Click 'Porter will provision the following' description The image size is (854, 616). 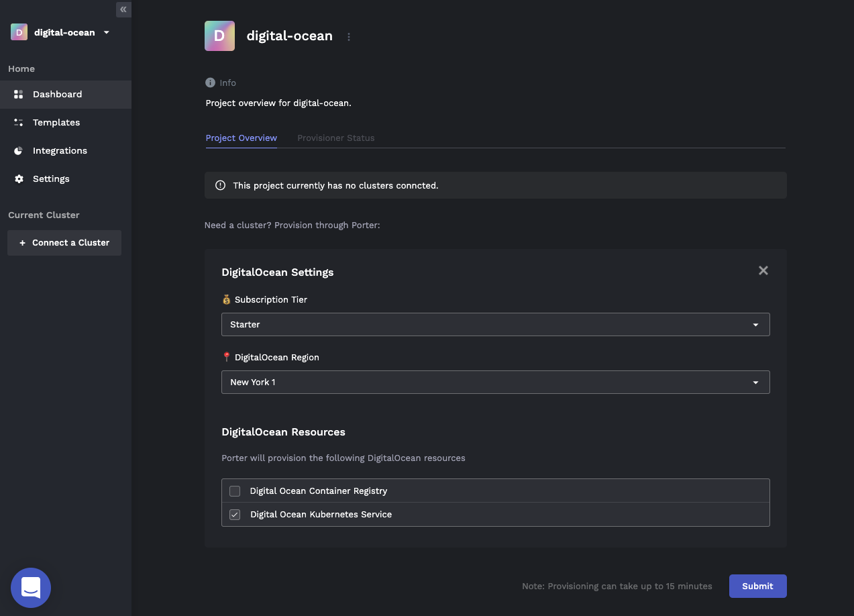(343, 458)
